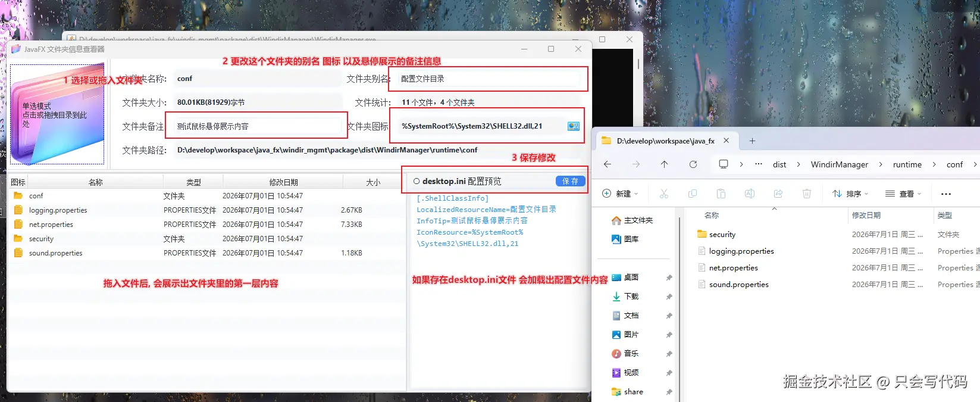This screenshot has width=980, height=402.
Task: Expand chevron after runtime breadcrumb
Action: 934,164
